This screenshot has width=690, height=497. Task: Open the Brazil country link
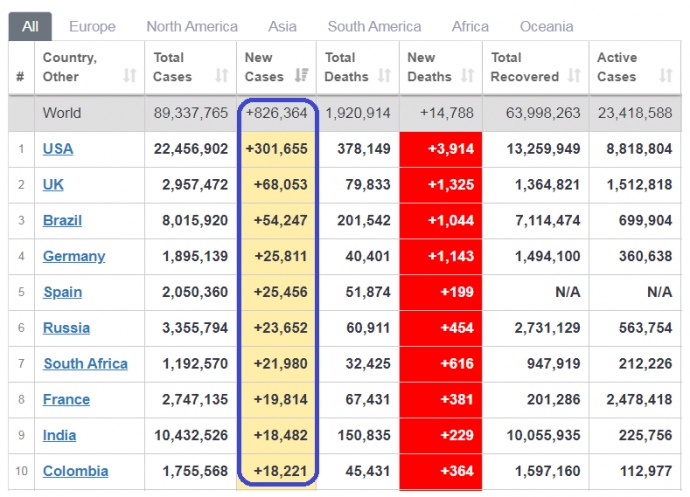tap(62, 220)
